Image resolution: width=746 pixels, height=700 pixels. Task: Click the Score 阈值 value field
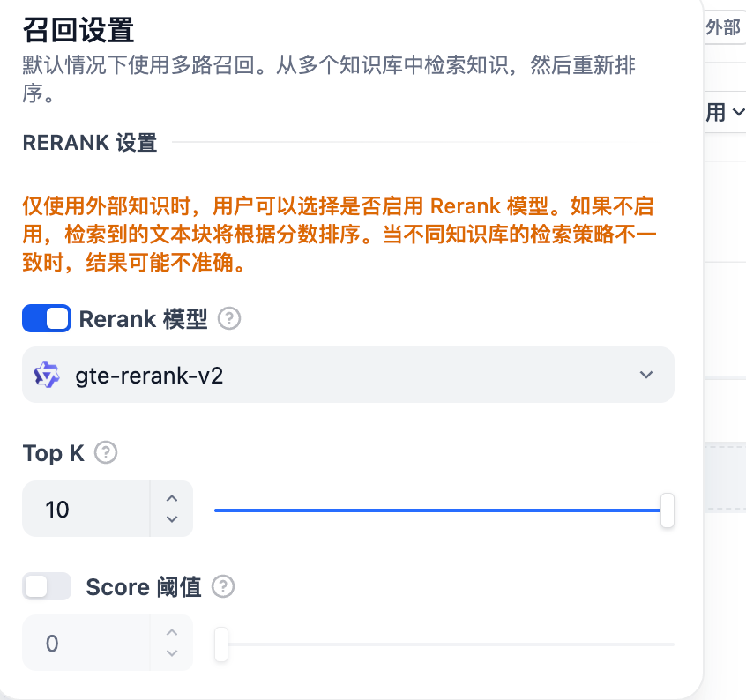[x=86, y=644]
